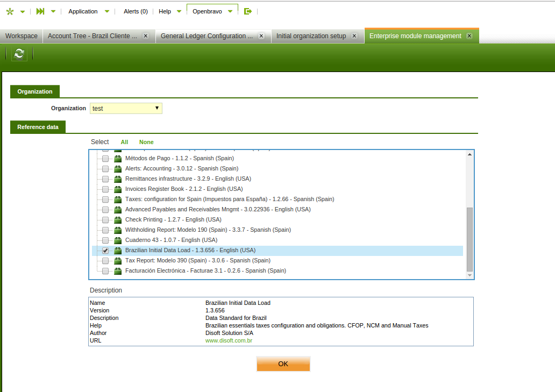The image size is (555, 392).
Task: Click module icon beside Facturación Electrónica
Action: coord(118,272)
